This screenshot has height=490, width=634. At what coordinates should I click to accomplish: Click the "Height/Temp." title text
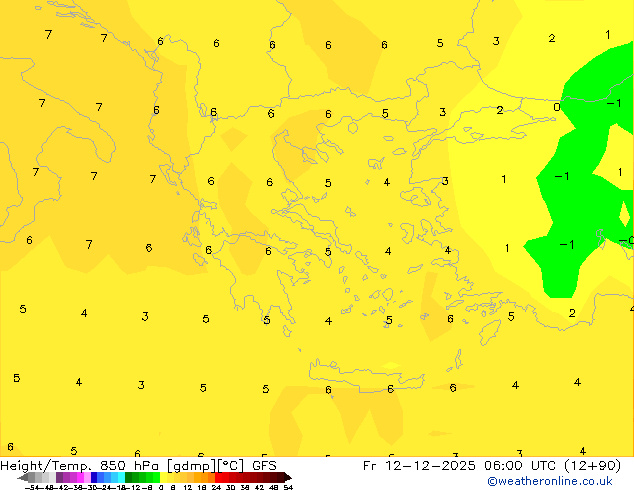tap(46, 466)
